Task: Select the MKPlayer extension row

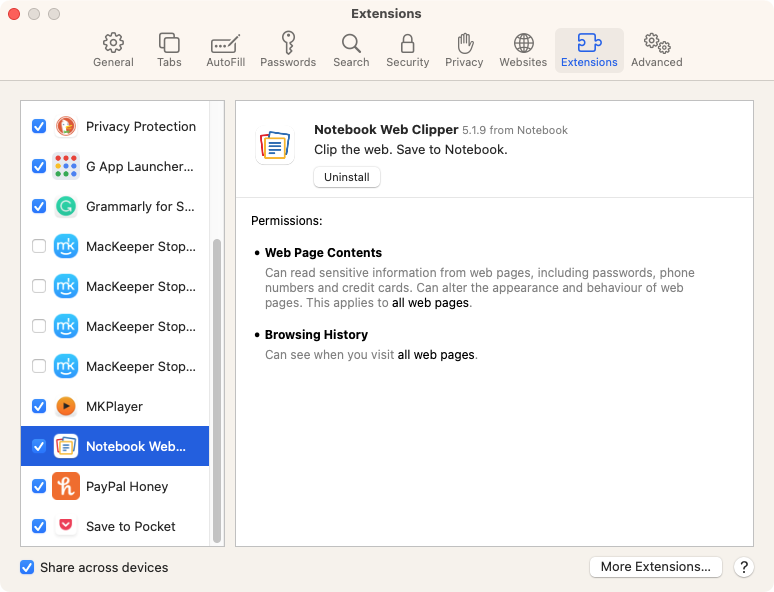Action: [x=115, y=406]
